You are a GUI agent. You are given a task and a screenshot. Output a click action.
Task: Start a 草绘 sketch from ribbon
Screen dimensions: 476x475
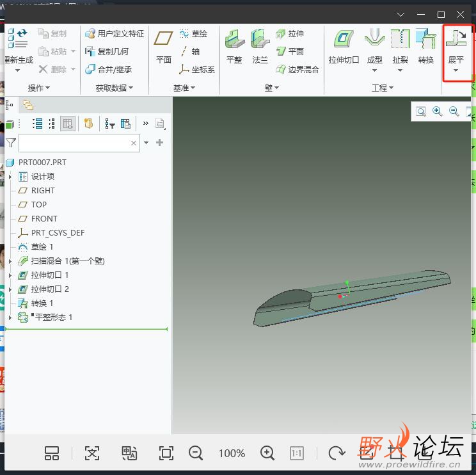[x=193, y=33]
